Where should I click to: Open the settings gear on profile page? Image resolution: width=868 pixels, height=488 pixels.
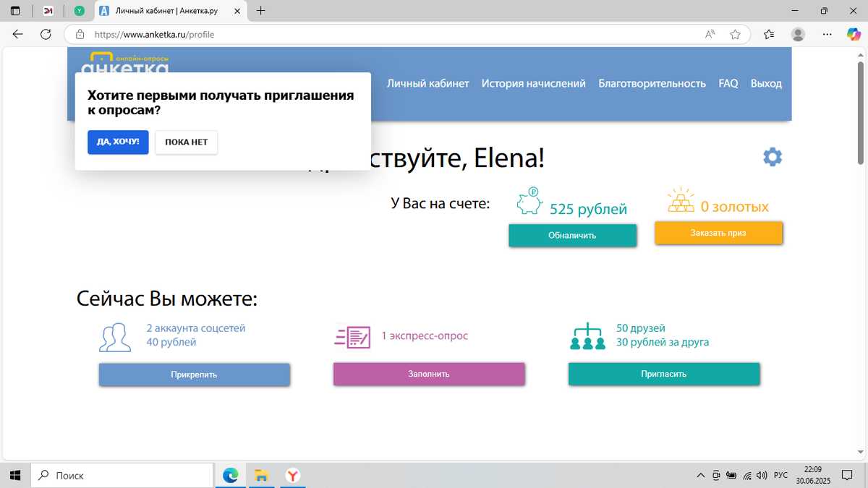773,157
